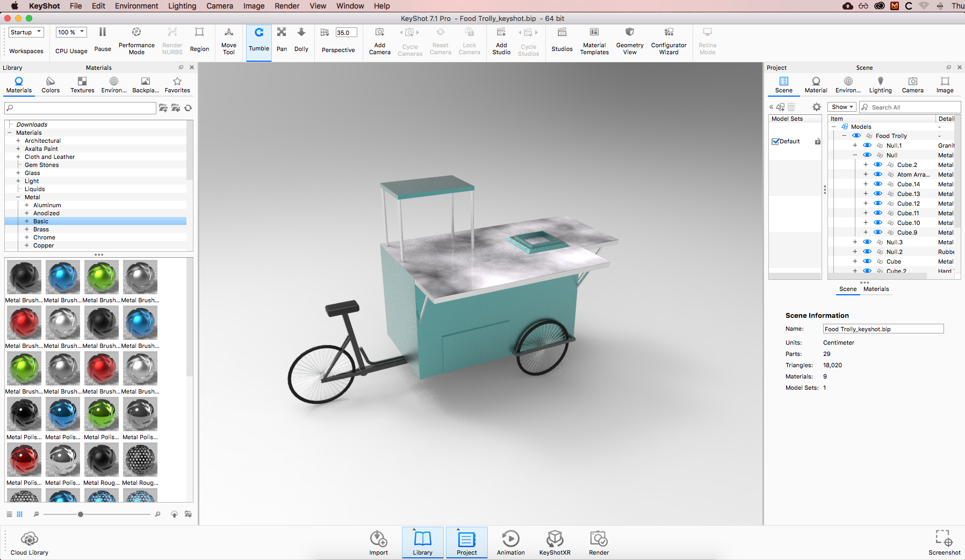Expand the Architectural materials folder

18,141
